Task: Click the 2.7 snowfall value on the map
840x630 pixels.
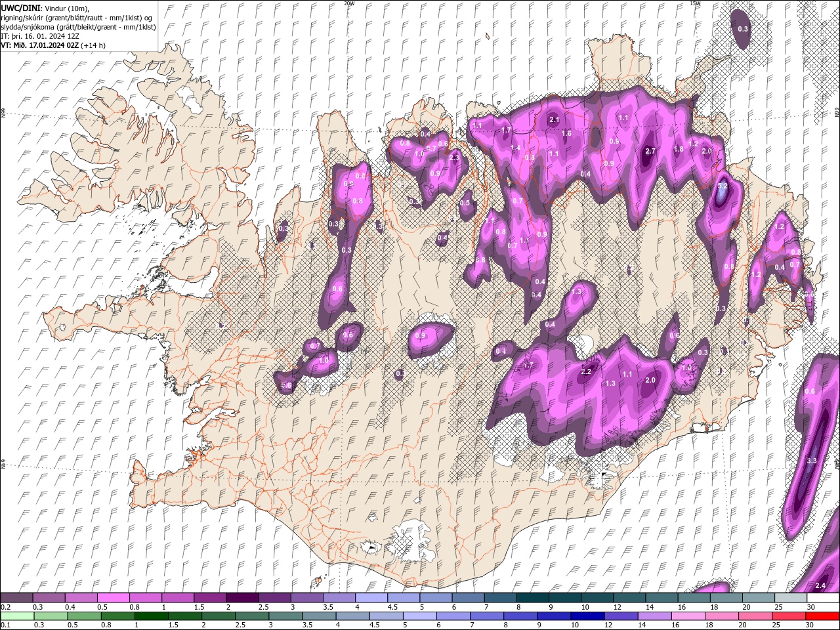Action: 650,151
